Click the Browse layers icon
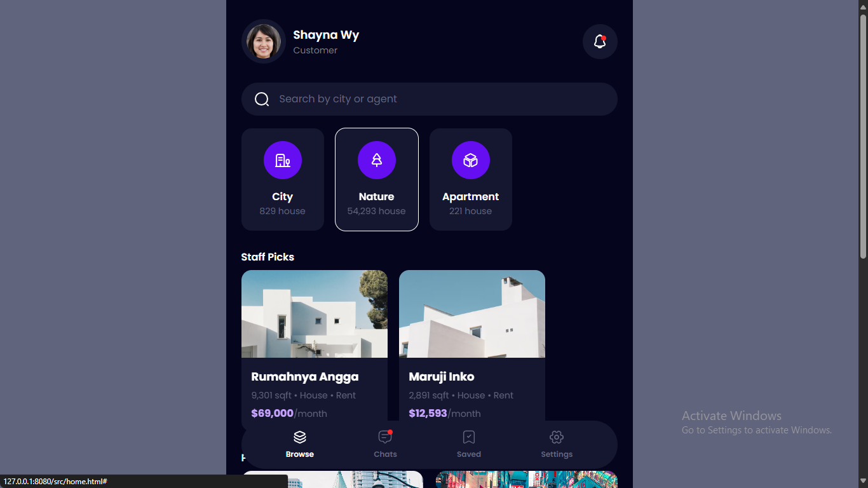868x488 pixels. pos(300,437)
